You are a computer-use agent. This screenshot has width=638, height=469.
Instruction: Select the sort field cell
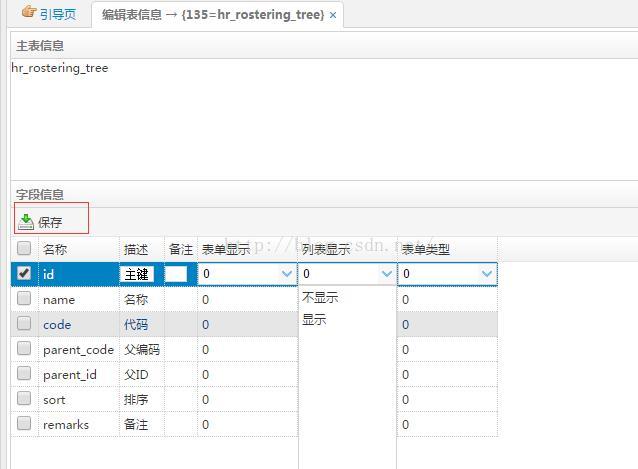pyautogui.click(x=79, y=399)
